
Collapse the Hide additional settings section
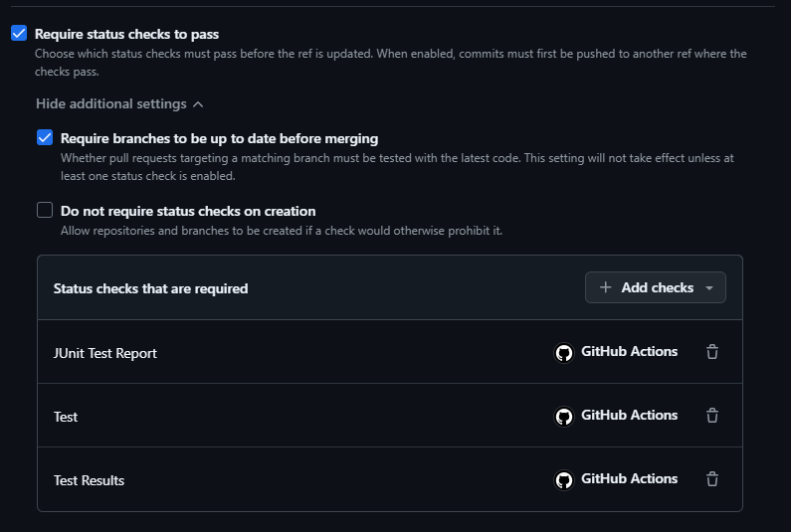111,104
